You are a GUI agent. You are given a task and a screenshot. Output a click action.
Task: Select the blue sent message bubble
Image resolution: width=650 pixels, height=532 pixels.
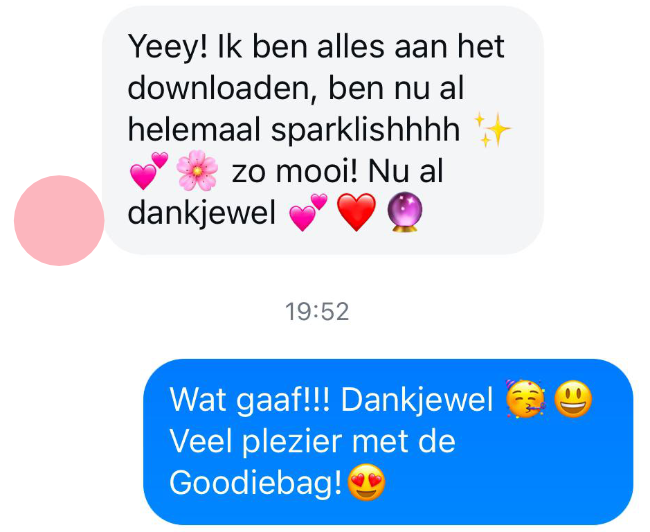point(388,442)
